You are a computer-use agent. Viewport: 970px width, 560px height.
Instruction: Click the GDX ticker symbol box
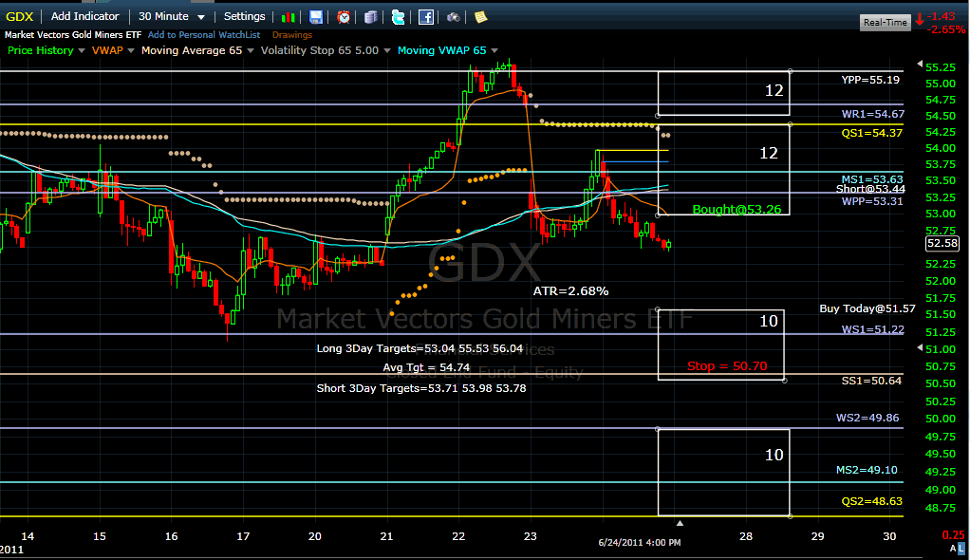pyautogui.click(x=20, y=17)
